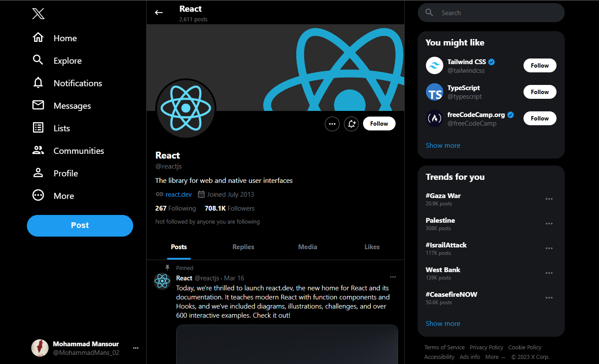The width and height of the screenshot is (599, 364).
Task: Open Communities with the people icon
Action: coord(38,150)
